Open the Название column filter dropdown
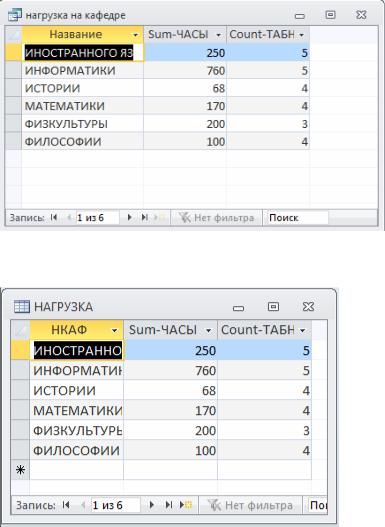This screenshot has width=385, height=527. [x=135, y=35]
